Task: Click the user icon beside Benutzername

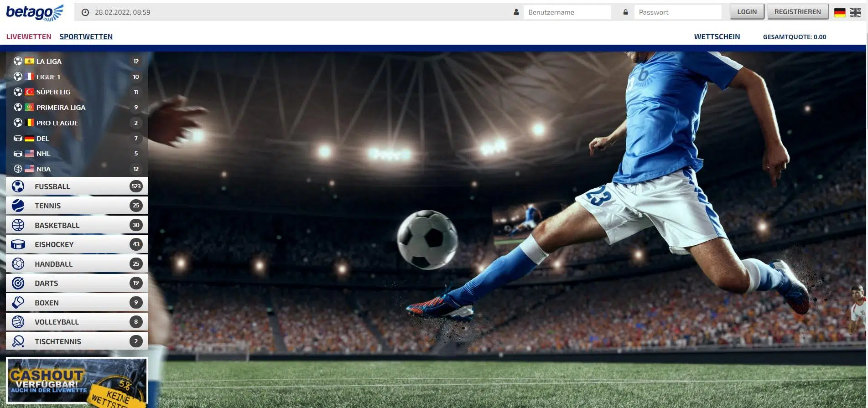Action: [516, 12]
